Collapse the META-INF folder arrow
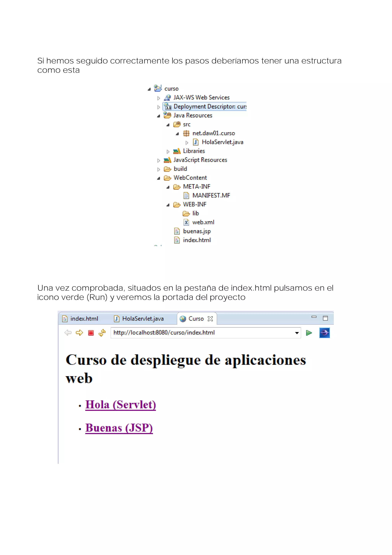392x555 pixels. tap(168, 187)
